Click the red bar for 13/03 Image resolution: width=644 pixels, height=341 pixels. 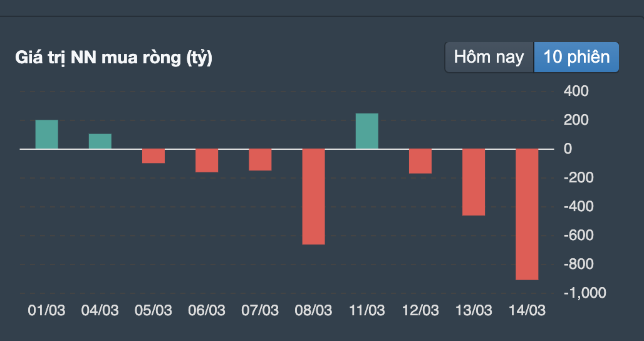[x=474, y=182]
